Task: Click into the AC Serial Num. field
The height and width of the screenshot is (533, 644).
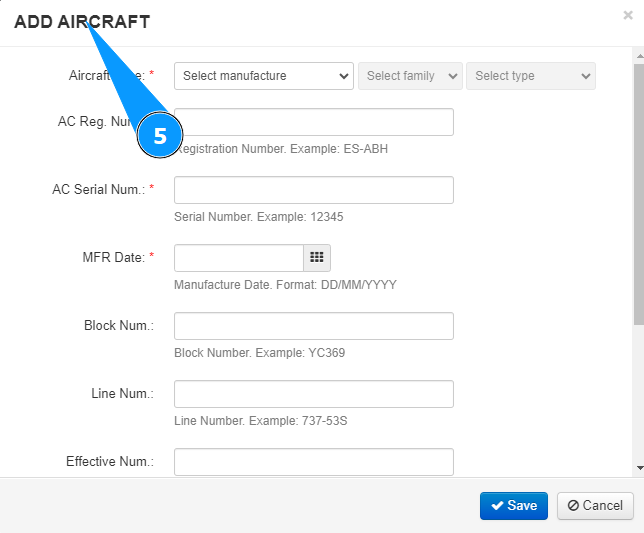Action: coord(314,190)
